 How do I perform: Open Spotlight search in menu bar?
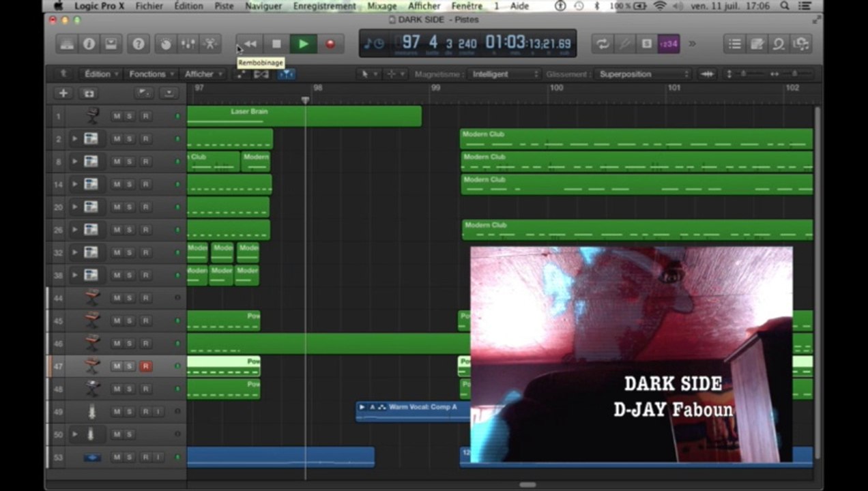(x=785, y=6)
